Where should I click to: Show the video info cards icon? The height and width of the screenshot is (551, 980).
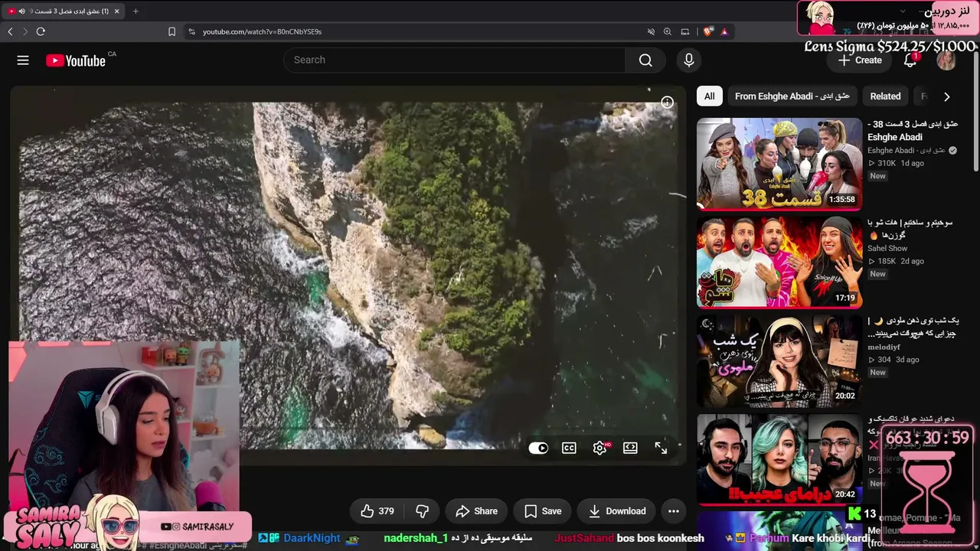[668, 103]
